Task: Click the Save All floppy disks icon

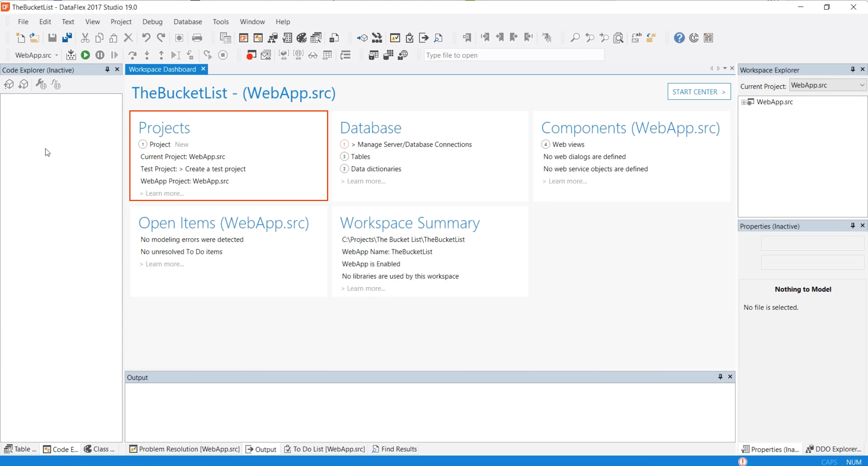Action: [67, 38]
